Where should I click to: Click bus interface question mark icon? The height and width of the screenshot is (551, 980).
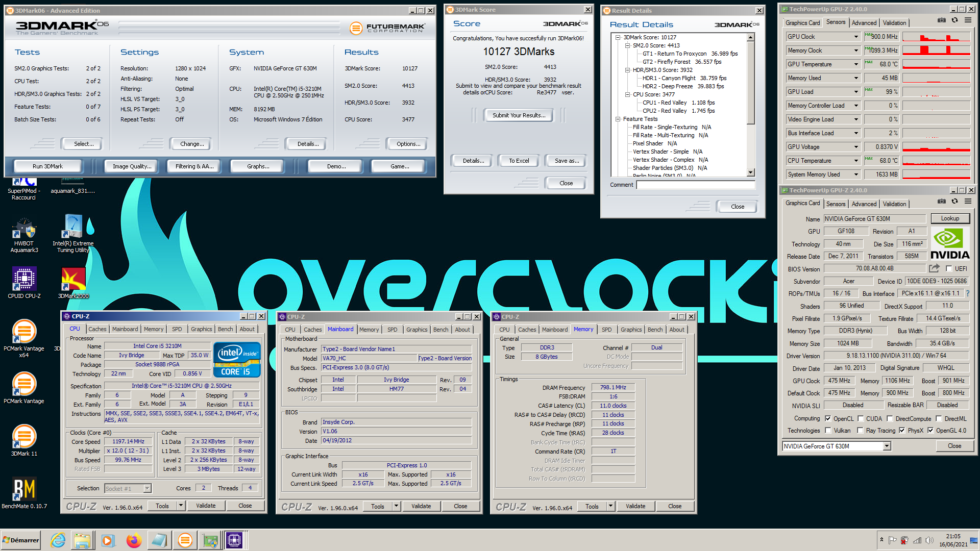pyautogui.click(x=968, y=293)
